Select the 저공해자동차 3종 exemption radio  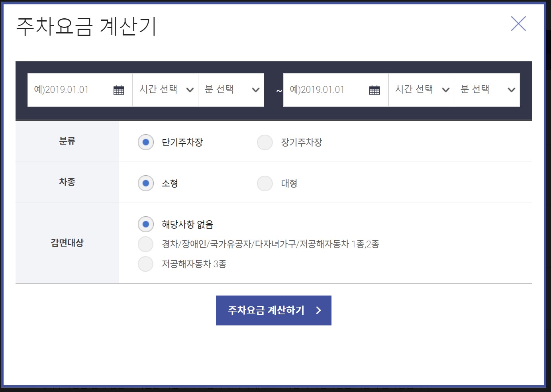[x=145, y=264]
